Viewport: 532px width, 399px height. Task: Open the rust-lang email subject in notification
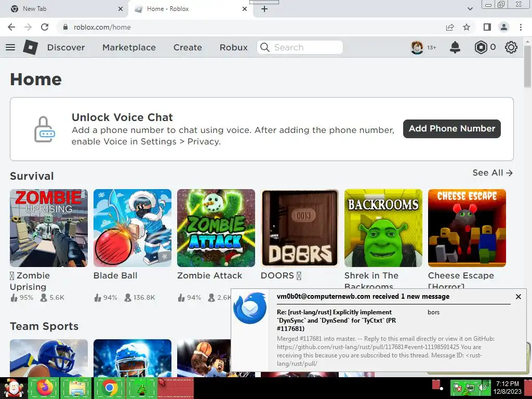point(336,320)
